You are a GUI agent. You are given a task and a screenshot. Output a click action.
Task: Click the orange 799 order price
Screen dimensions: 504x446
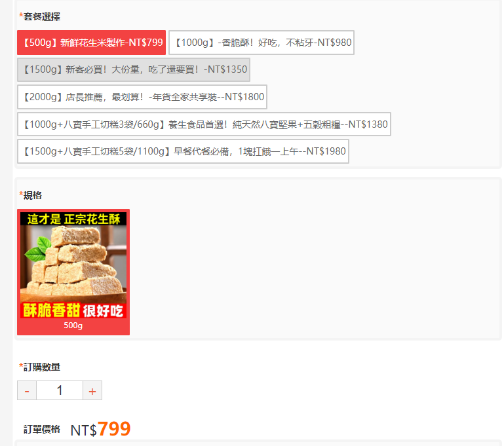114,429
